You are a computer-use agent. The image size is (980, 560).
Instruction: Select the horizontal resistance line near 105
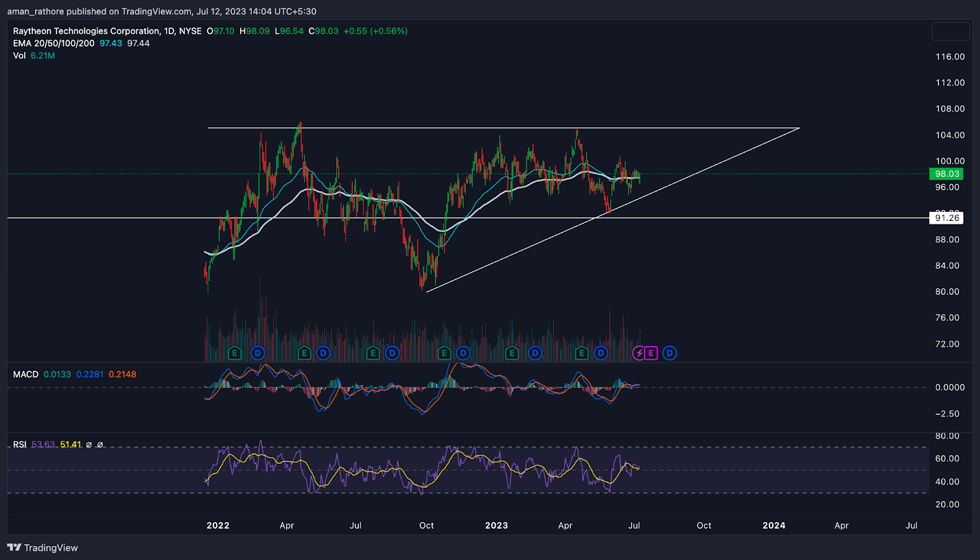(502, 128)
